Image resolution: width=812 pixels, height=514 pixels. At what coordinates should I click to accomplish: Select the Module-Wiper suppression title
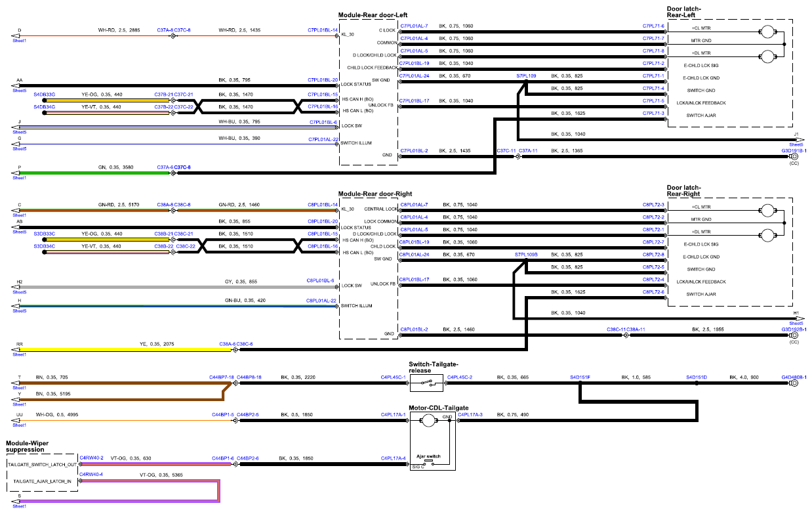28,446
